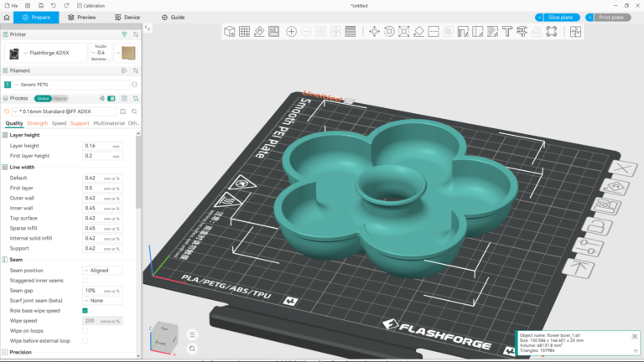
Task: Open the Seam painting tool
Action: coord(478,31)
